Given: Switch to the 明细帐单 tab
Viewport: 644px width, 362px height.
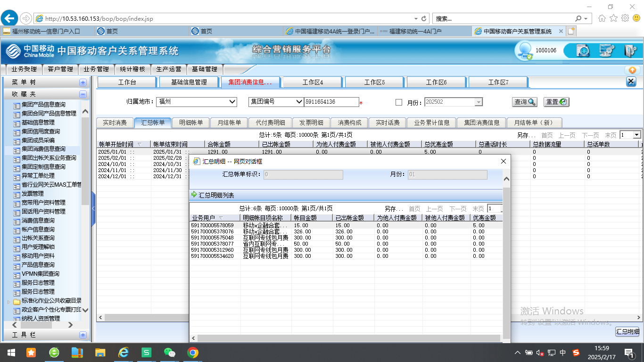Looking at the screenshot, I should (191, 123).
